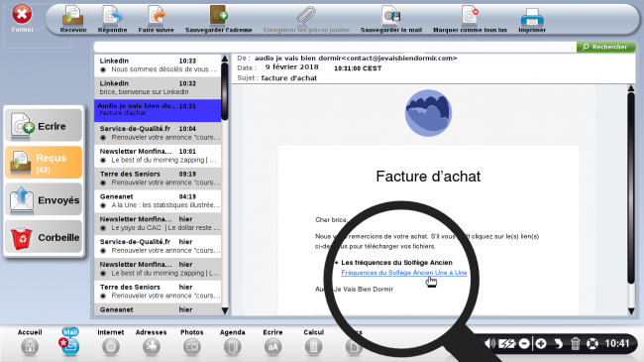
Task: Click the round blue sender logo
Action: (x=428, y=113)
